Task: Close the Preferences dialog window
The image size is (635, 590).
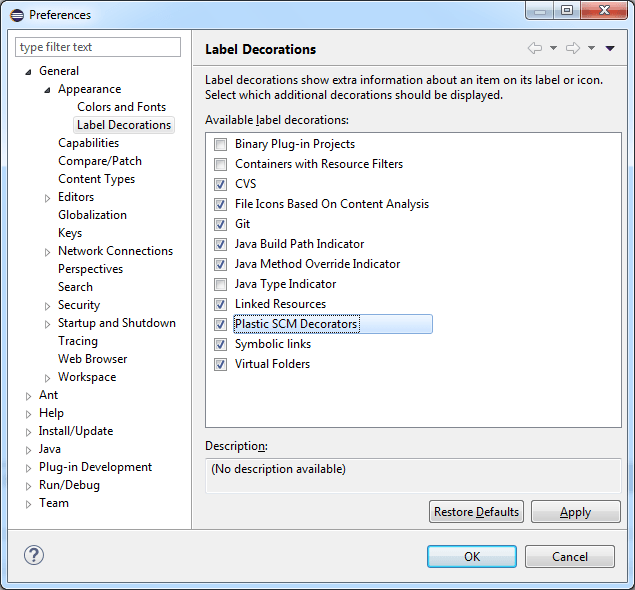Action: click(604, 10)
